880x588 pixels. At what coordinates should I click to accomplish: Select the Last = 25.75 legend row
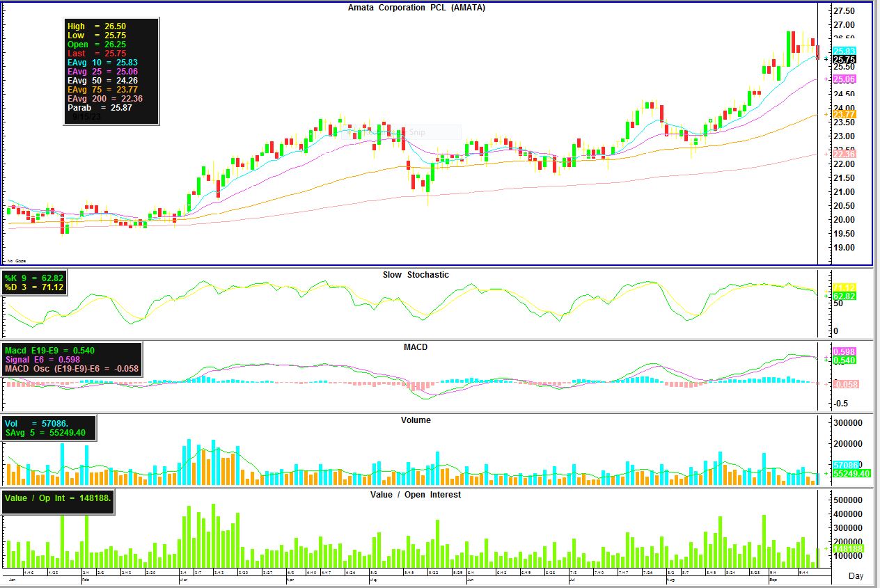coord(97,54)
